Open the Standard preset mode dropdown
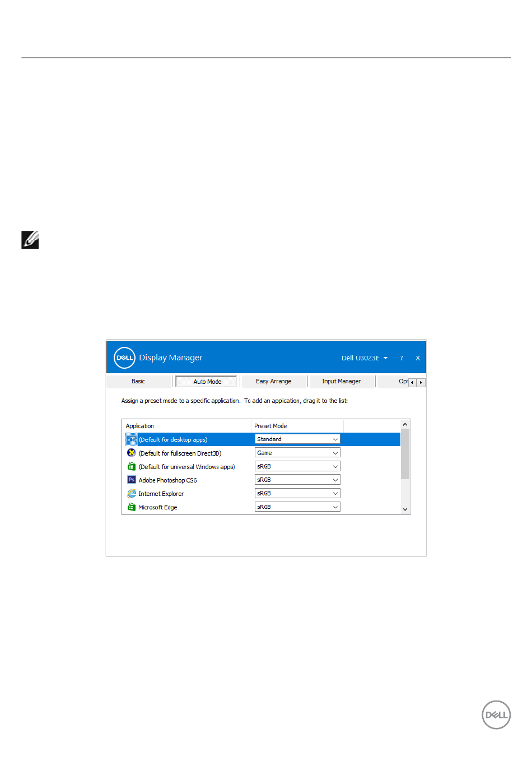 pos(297,439)
